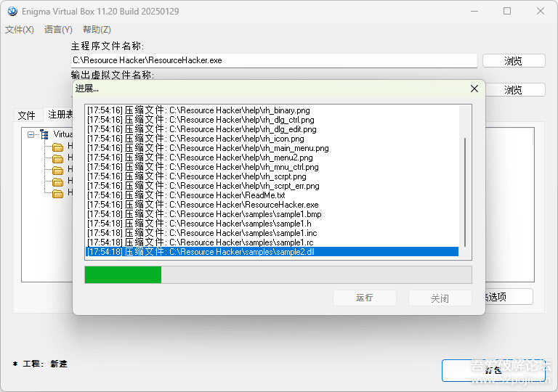Select the third folder icon in tree
Image resolution: width=558 pixels, height=392 pixels.
[57, 171]
